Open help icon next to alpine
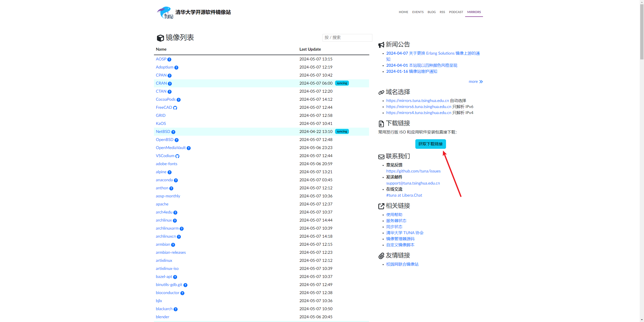Screen dimensions: 644x322 pyautogui.click(x=170, y=172)
